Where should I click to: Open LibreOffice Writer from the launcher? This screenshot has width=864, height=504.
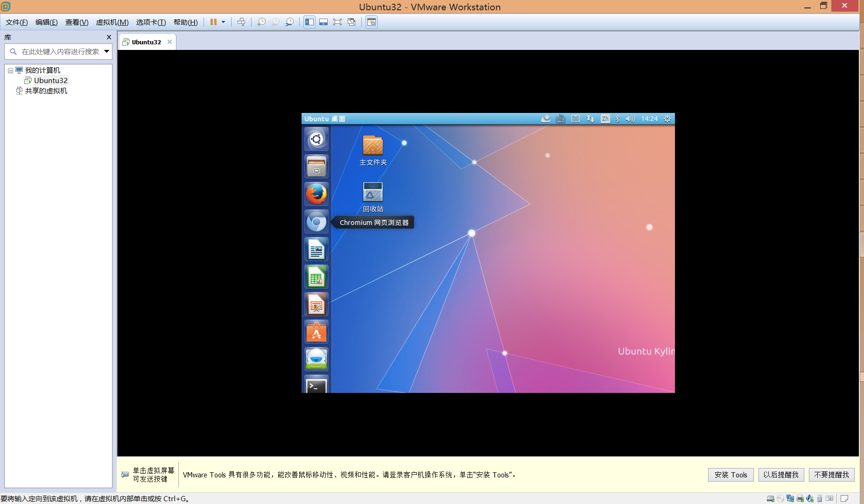pos(316,249)
